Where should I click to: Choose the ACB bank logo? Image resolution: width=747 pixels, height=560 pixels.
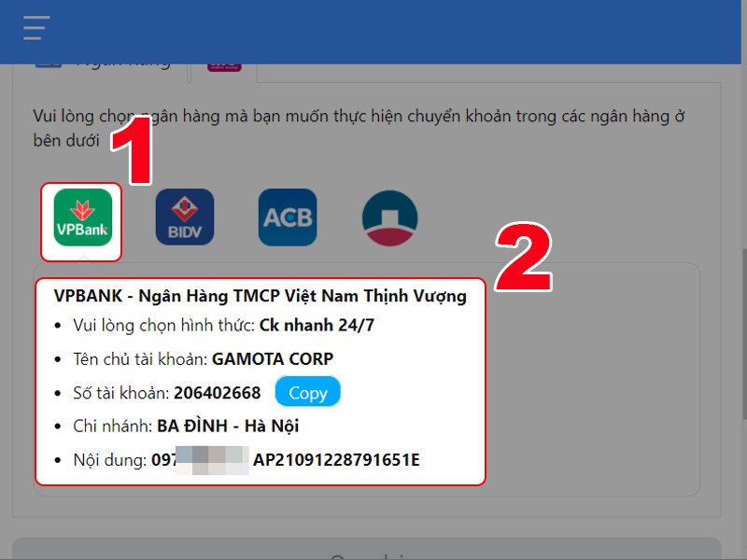pos(287,217)
